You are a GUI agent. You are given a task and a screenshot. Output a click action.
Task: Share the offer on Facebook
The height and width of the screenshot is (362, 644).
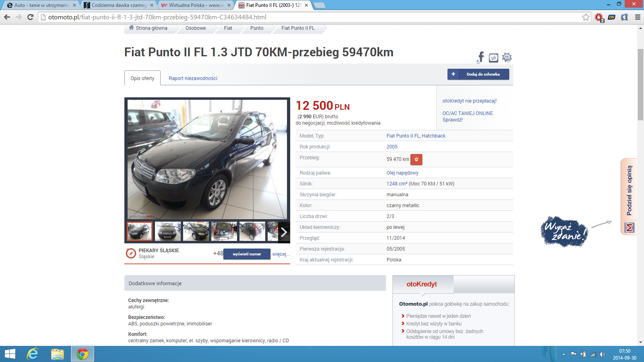[x=480, y=57]
